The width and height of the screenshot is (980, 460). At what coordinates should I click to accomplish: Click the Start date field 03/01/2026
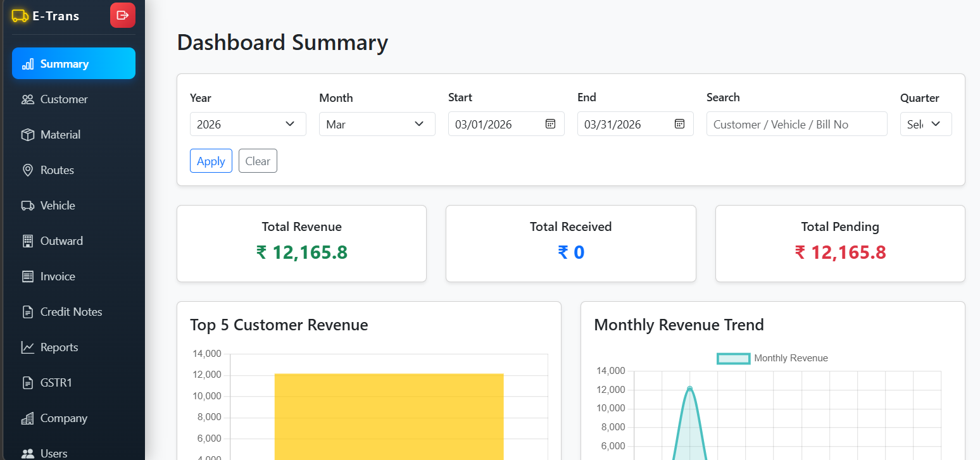click(x=506, y=124)
